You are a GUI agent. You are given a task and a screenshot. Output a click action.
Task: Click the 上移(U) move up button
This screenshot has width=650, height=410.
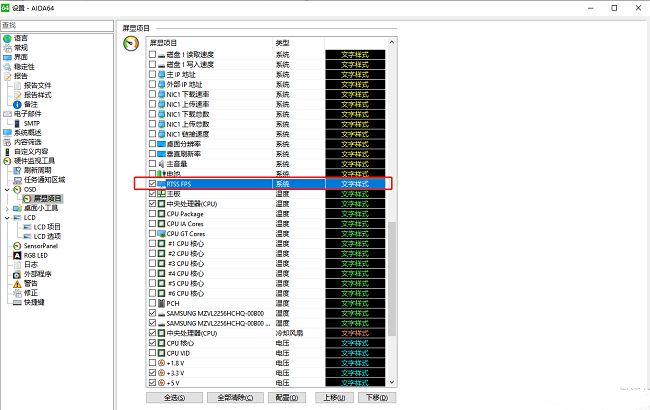(334, 398)
